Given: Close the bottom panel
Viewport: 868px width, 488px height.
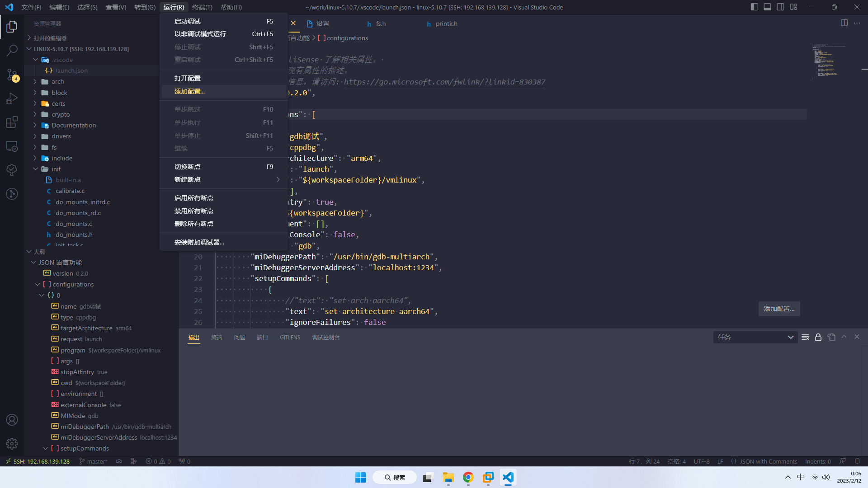Looking at the screenshot, I should (857, 337).
